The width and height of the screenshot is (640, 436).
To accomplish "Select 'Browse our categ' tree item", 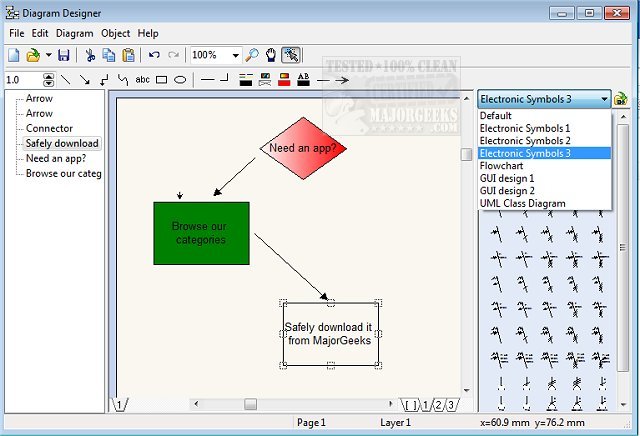I will (64, 174).
